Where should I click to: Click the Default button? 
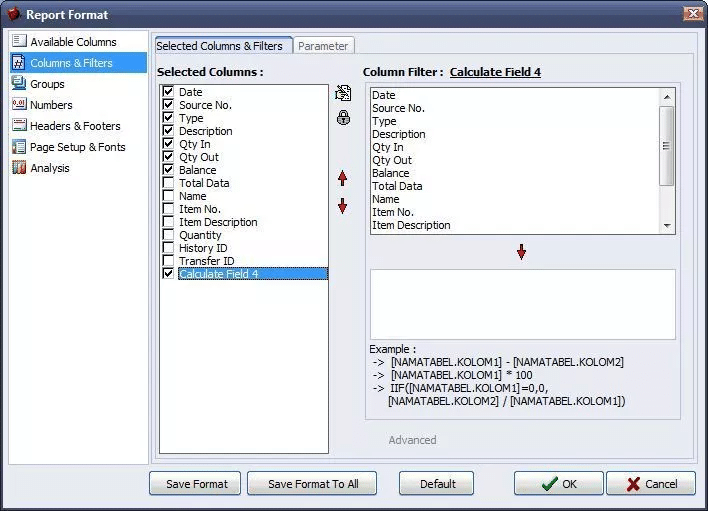[436, 483]
